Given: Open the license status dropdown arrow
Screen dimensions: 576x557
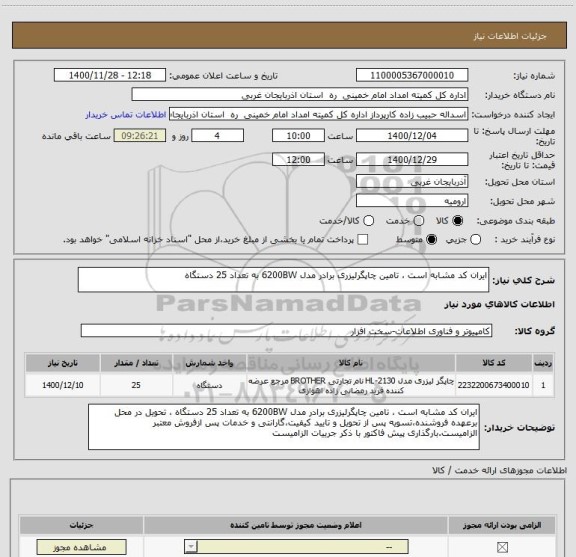Looking at the screenshot, I should (x=191, y=547).
